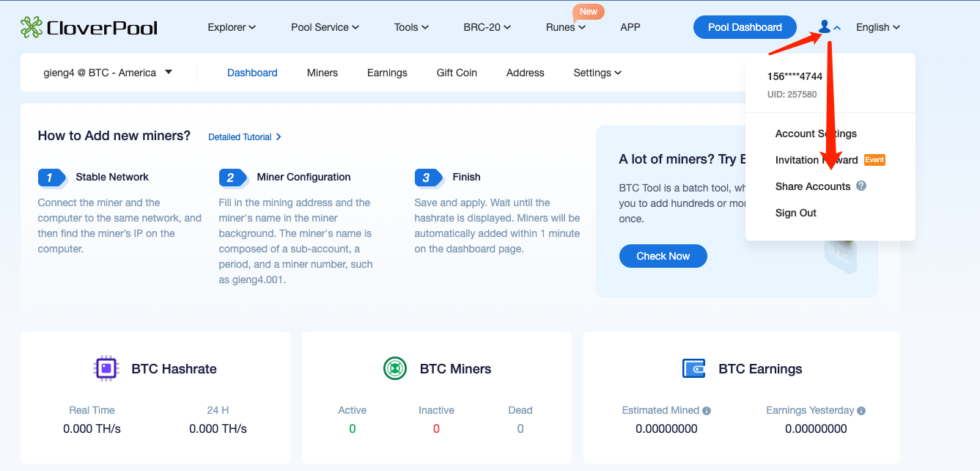Click the Inactive miners count
The width and height of the screenshot is (980, 471).
coord(436,428)
